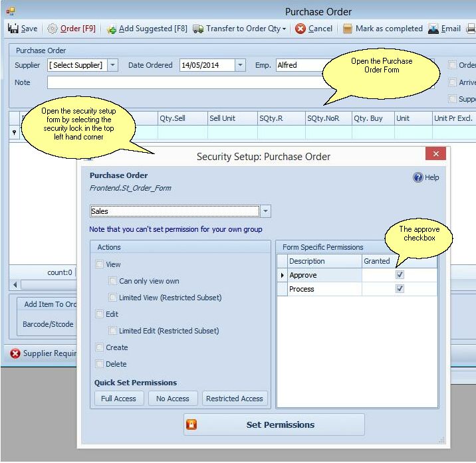Click the Description column header
476x463 pixels.
point(324,261)
